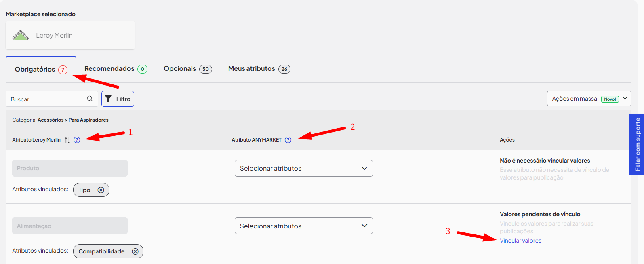Go to the Meus atributos tab
This screenshot has height=264, width=644.
[x=259, y=69]
